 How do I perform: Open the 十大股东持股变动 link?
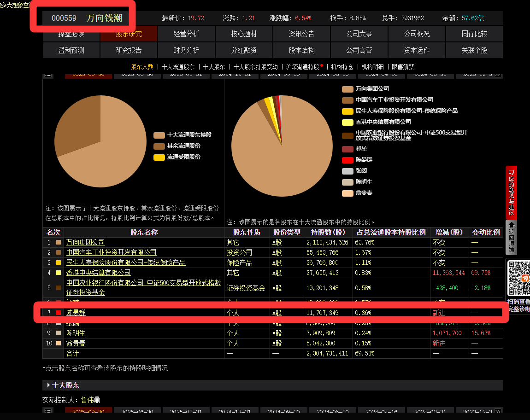tap(255, 67)
